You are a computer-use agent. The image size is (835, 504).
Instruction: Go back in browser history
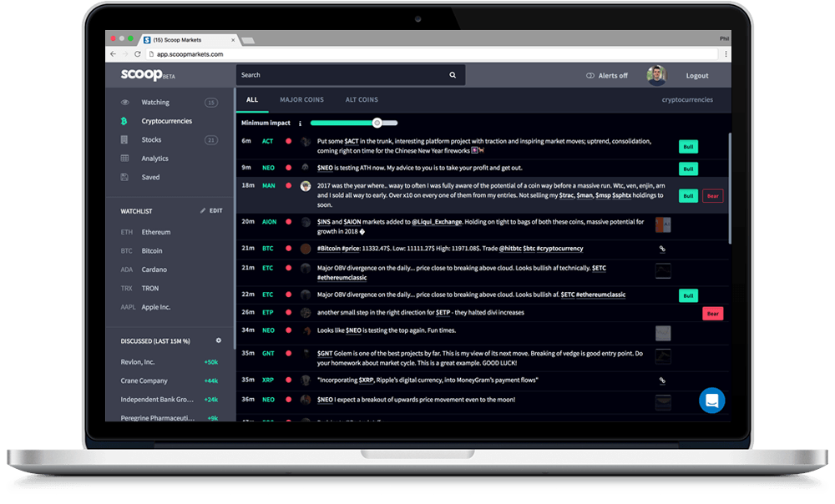pos(113,53)
